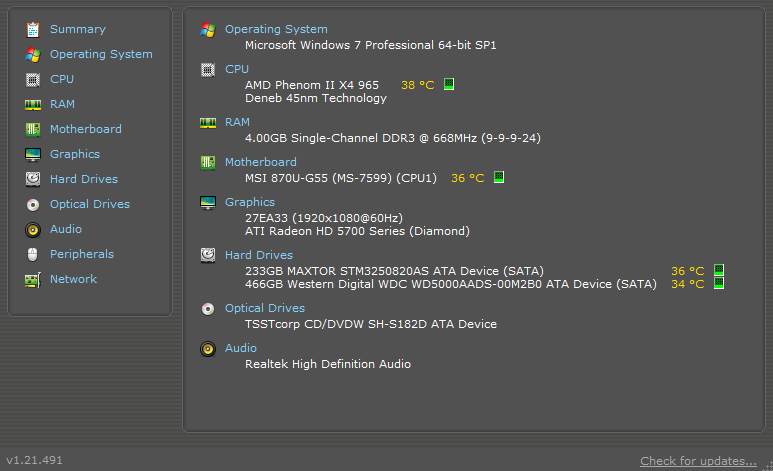This screenshot has height=471, width=773.
Task: Click the RAM icon in summary panel
Action: 208,123
